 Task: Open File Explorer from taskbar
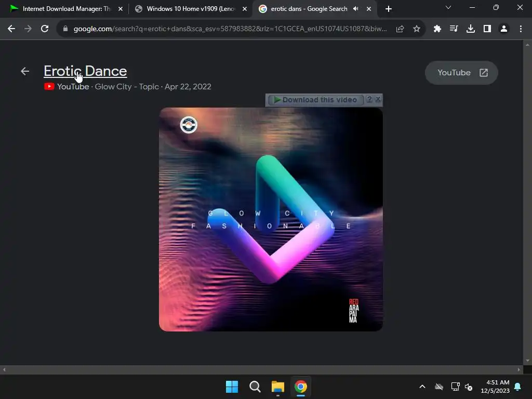pyautogui.click(x=277, y=387)
